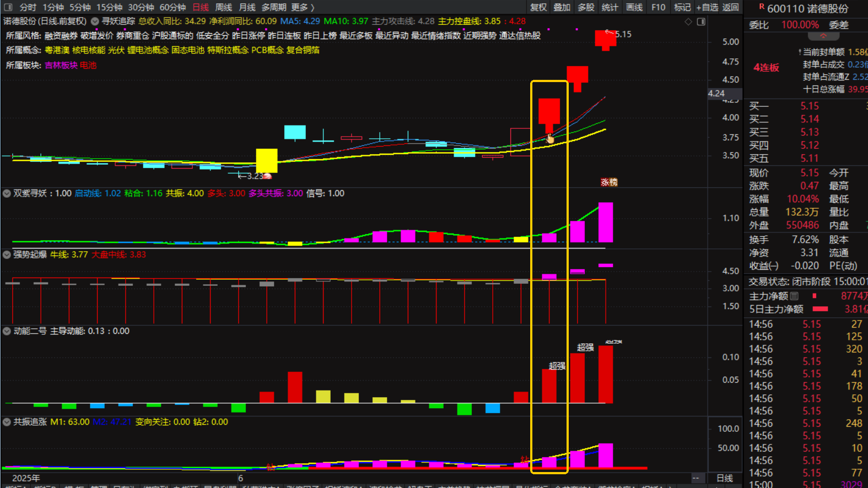Click the diamond icon above price axis

[688, 21]
